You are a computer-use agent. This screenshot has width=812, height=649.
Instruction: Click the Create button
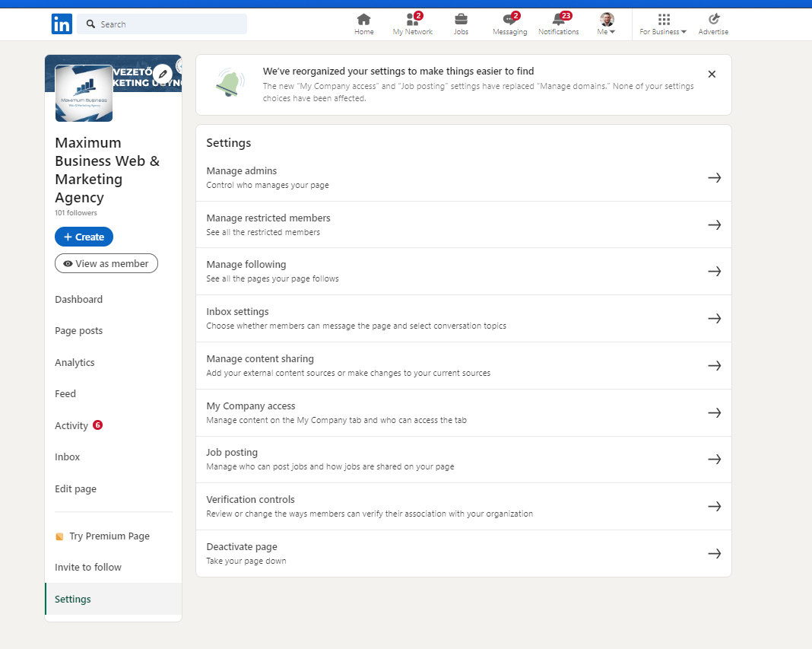pyautogui.click(x=84, y=237)
